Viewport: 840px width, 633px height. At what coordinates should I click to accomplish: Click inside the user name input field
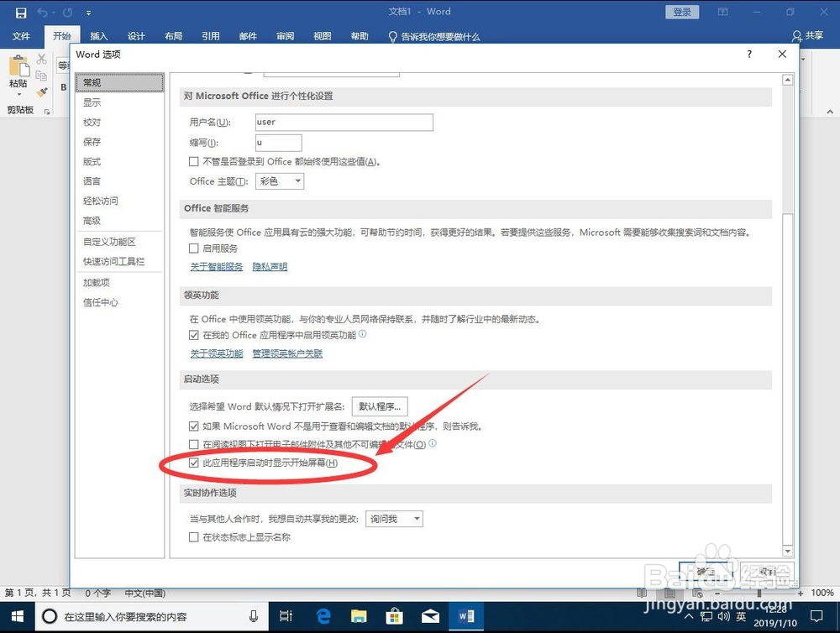(344, 122)
